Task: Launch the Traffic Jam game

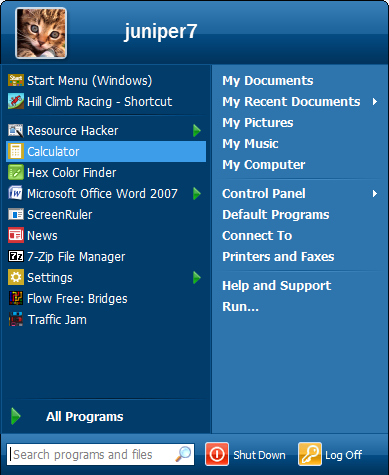Action: 106,319
